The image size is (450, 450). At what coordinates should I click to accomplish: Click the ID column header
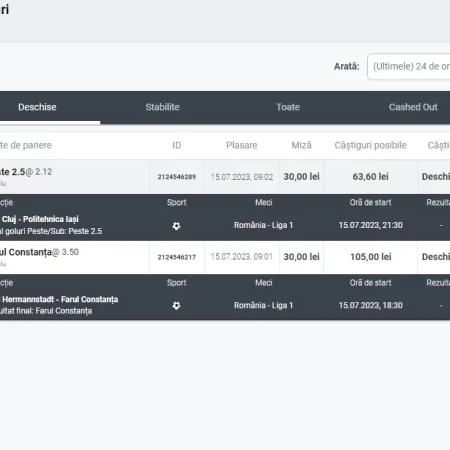pyautogui.click(x=177, y=145)
